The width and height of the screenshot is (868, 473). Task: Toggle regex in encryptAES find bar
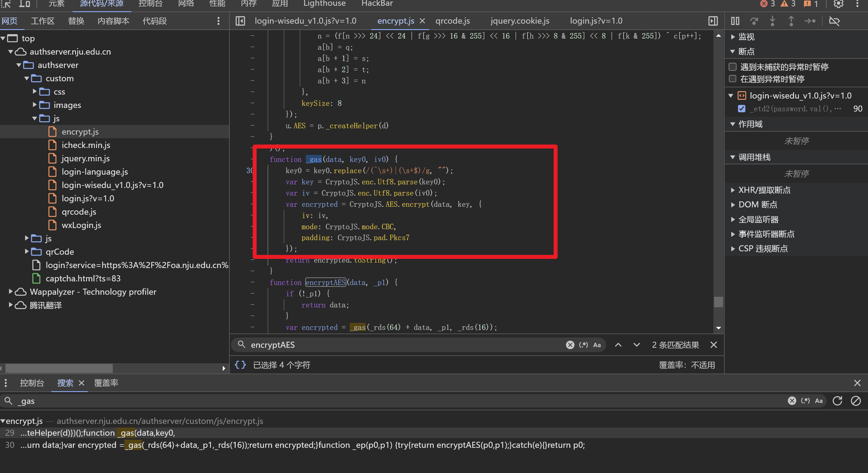[x=583, y=344]
